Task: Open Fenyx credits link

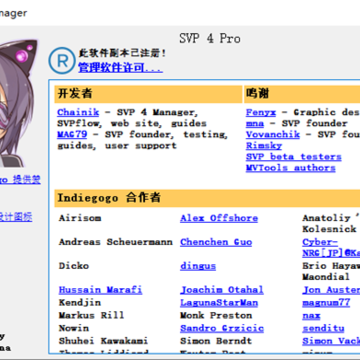Action: click(x=261, y=112)
